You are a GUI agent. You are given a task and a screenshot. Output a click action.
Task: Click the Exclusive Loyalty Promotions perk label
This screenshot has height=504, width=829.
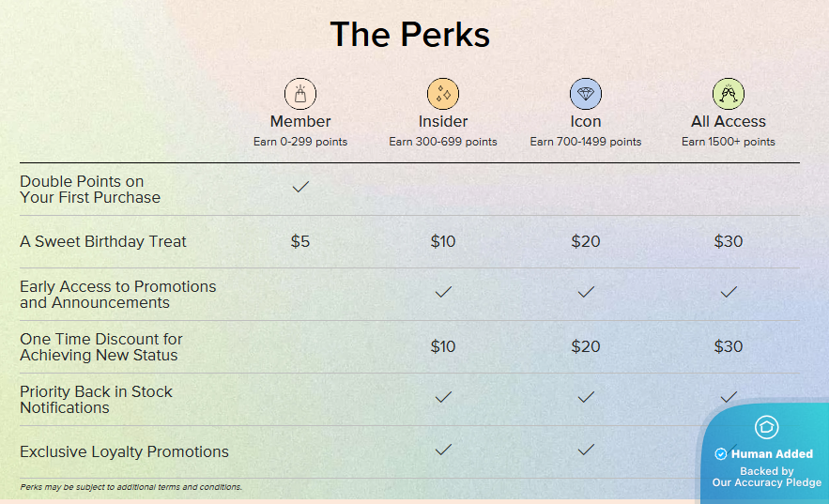click(x=124, y=451)
